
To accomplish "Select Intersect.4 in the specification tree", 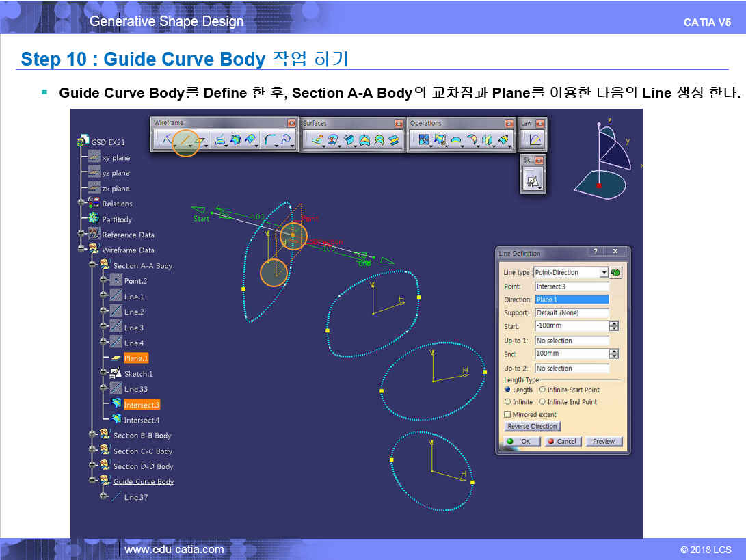I will click(x=141, y=420).
